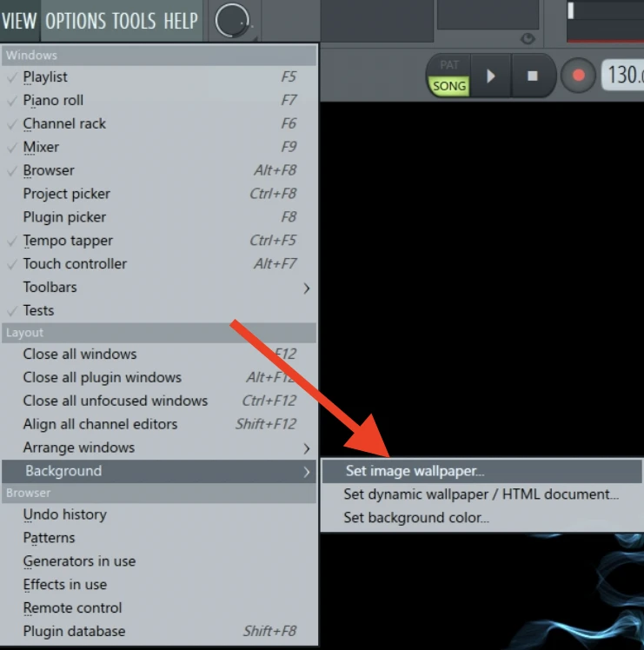Toggle the Mixer window visibility

click(x=41, y=147)
